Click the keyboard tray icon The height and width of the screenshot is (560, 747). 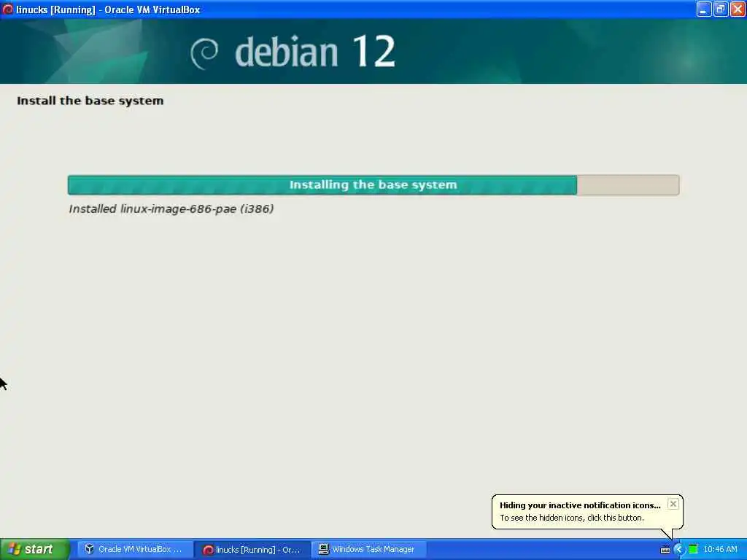point(665,550)
